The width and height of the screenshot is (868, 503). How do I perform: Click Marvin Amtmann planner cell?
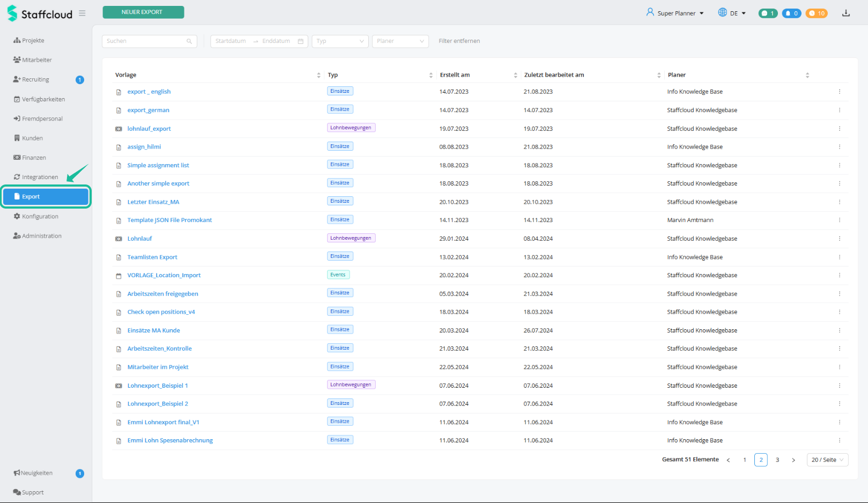pos(690,220)
